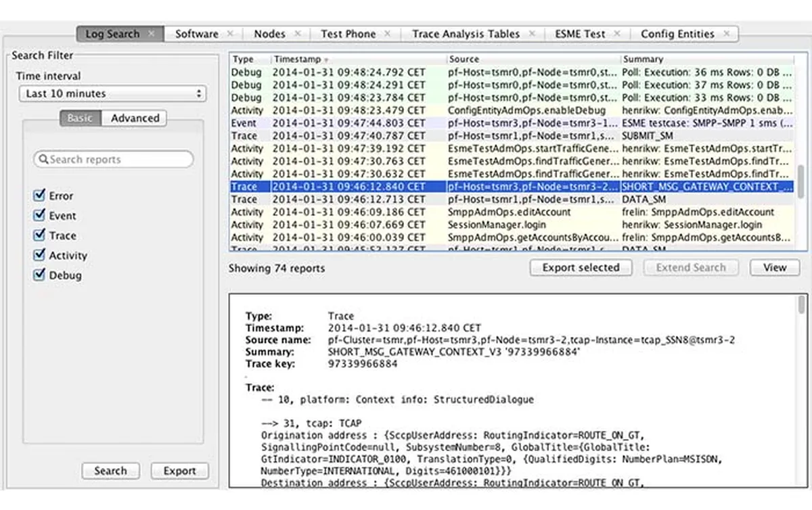Close the Config Entities tab

(727, 34)
